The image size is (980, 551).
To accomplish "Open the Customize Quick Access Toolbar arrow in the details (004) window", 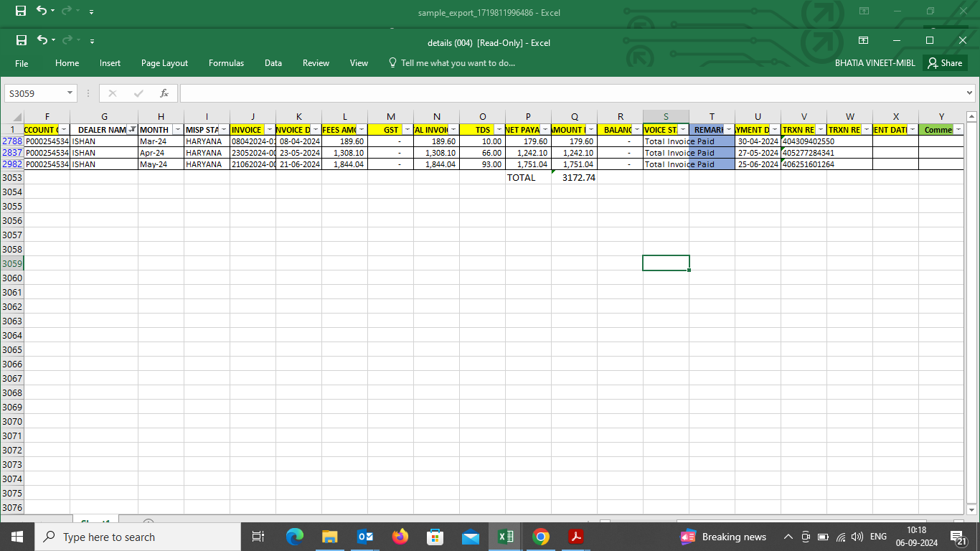I will tap(92, 42).
